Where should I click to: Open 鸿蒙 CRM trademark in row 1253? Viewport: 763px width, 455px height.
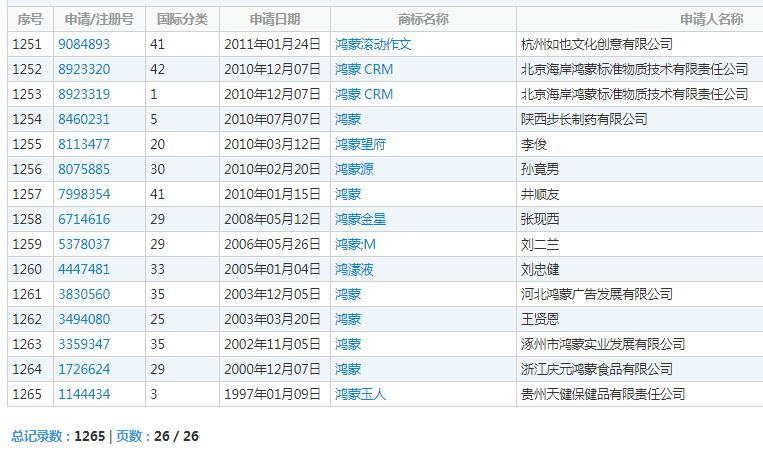(x=364, y=94)
